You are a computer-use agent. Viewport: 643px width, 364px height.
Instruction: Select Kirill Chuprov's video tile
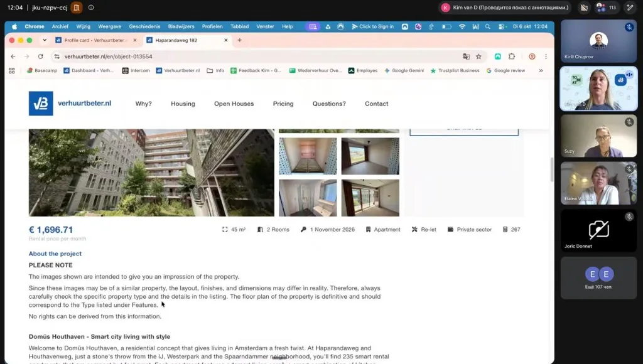pos(598,41)
